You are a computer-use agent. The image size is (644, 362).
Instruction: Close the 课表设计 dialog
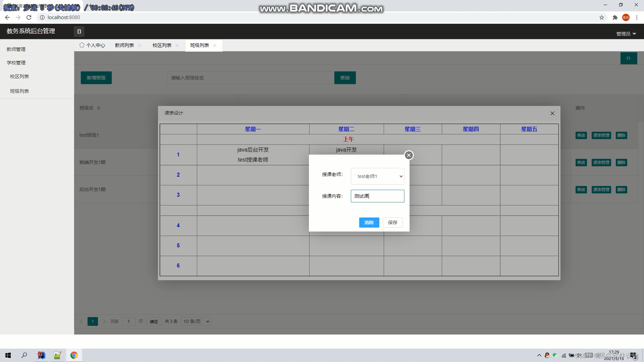(552, 113)
